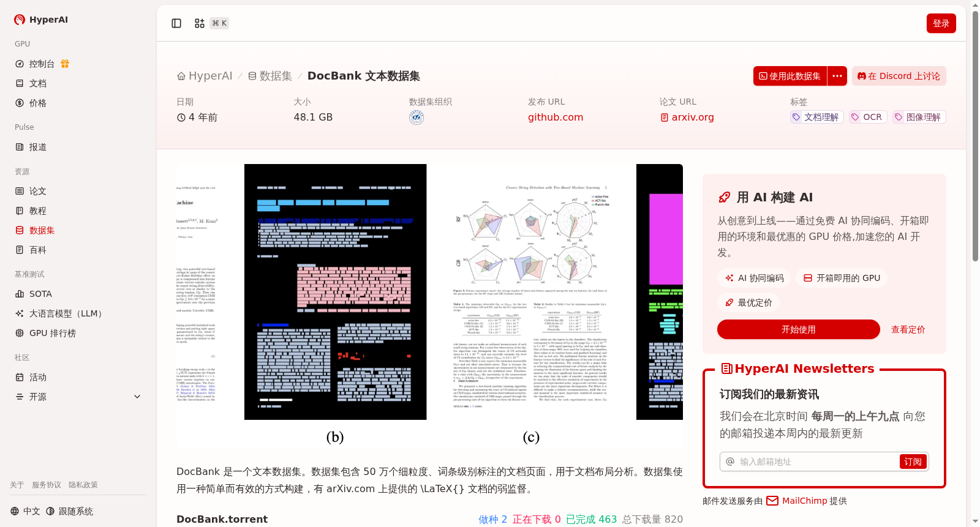Open the dataset organization avatar
Image resolution: width=980 pixels, height=527 pixels.
[x=417, y=118]
